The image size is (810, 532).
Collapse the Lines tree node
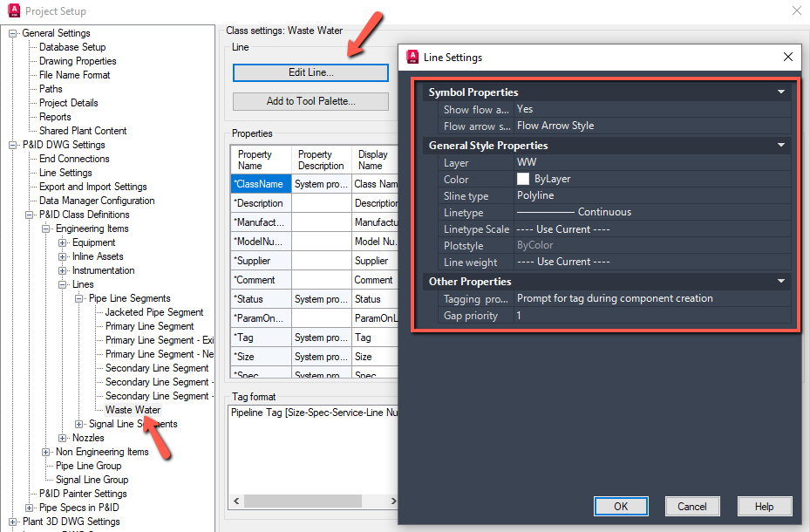coord(63,284)
